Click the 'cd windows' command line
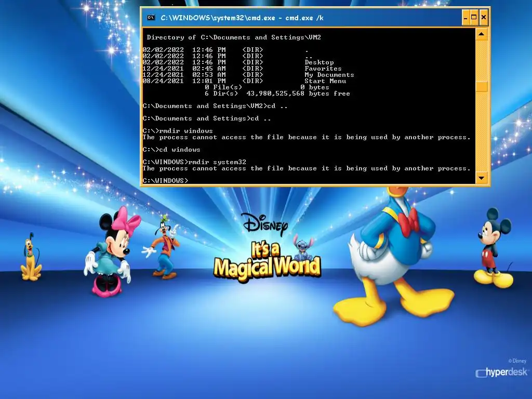The image size is (532, 399). pyautogui.click(x=171, y=150)
